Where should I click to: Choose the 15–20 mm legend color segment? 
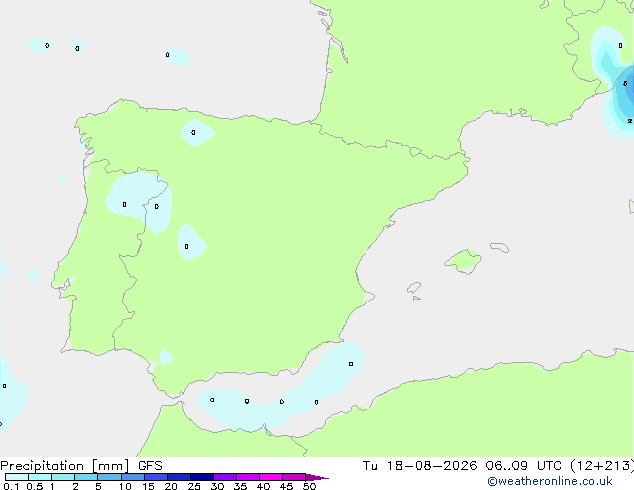point(156,477)
